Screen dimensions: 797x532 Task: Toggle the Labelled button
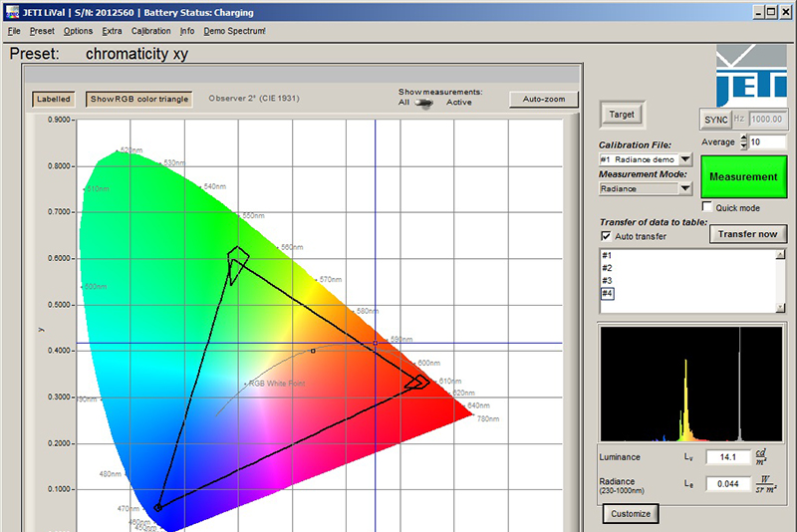[x=54, y=99]
